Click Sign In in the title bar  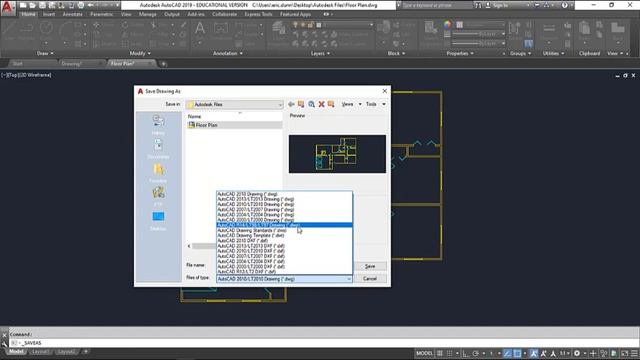tap(496, 5)
